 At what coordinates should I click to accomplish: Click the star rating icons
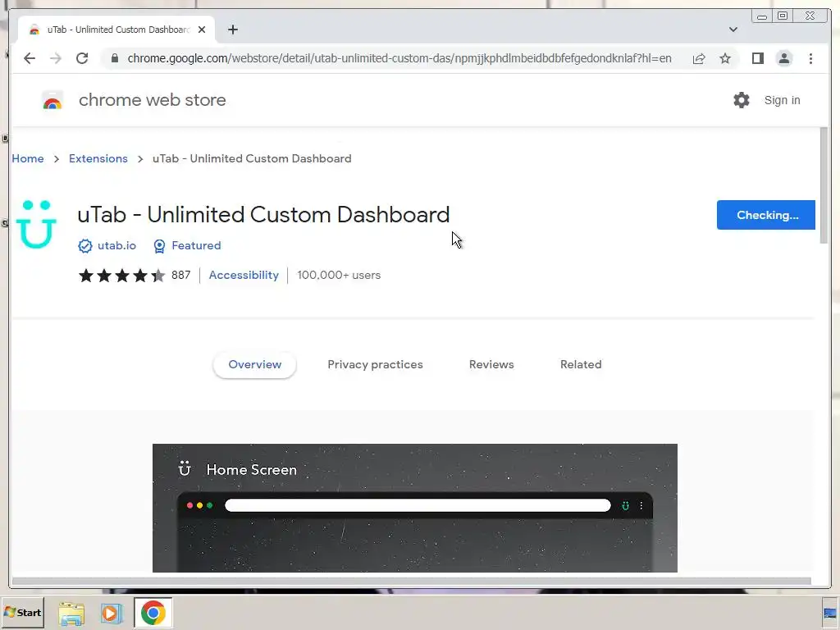coord(121,276)
